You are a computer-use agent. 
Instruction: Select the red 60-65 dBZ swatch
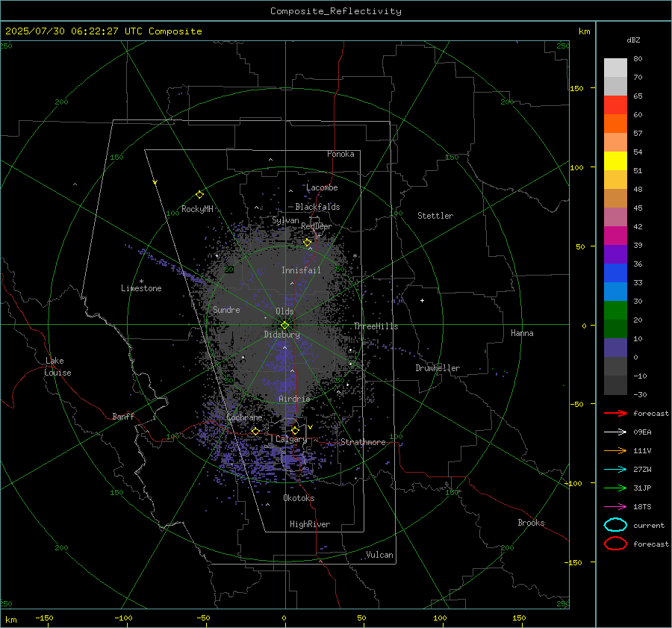(615, 105)
